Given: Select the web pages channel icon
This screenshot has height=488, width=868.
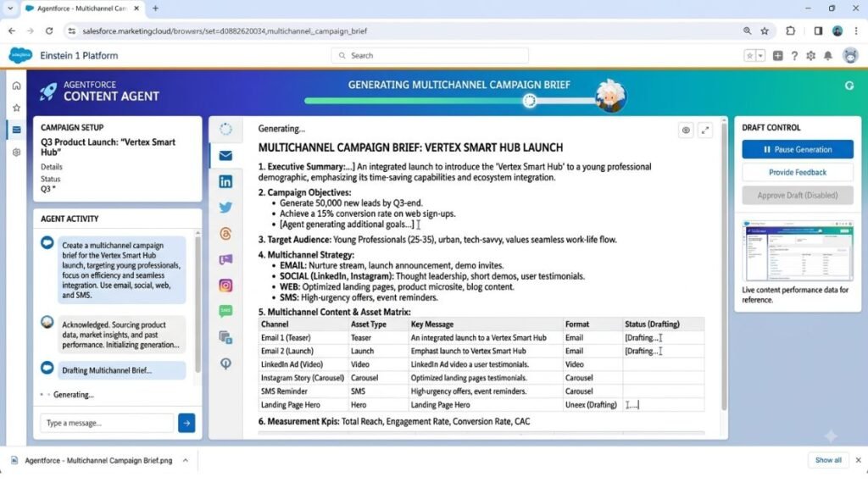Looking at the screenshot, I should (225, 337).
